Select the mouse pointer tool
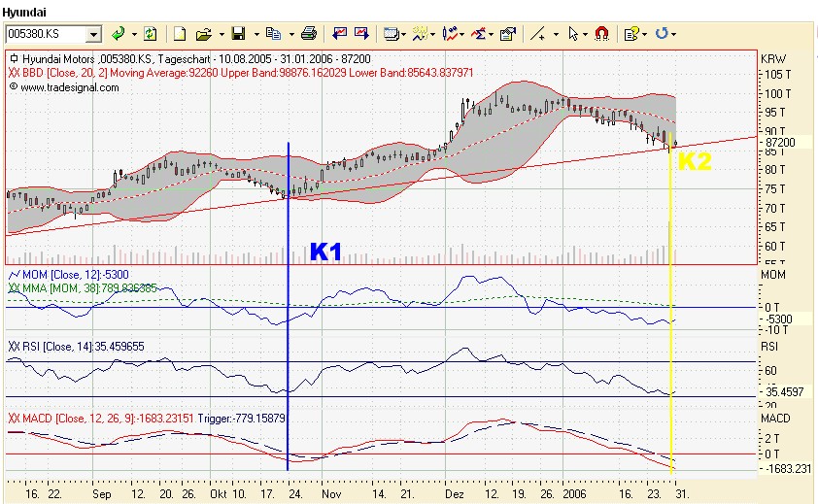This screenshot has height=504, width=818. click(x=573, y=34)
